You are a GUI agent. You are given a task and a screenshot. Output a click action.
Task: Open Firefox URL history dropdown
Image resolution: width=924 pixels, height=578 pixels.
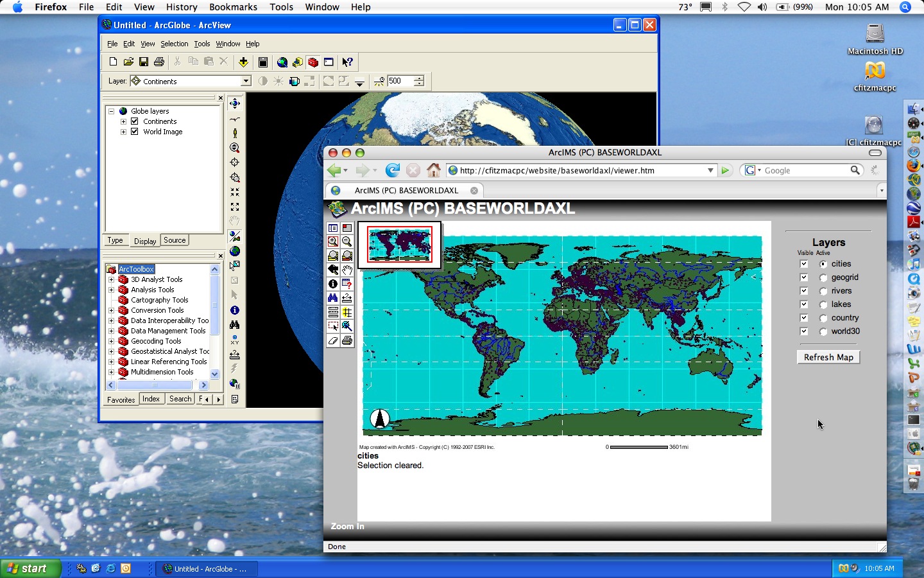coord(710,170)
